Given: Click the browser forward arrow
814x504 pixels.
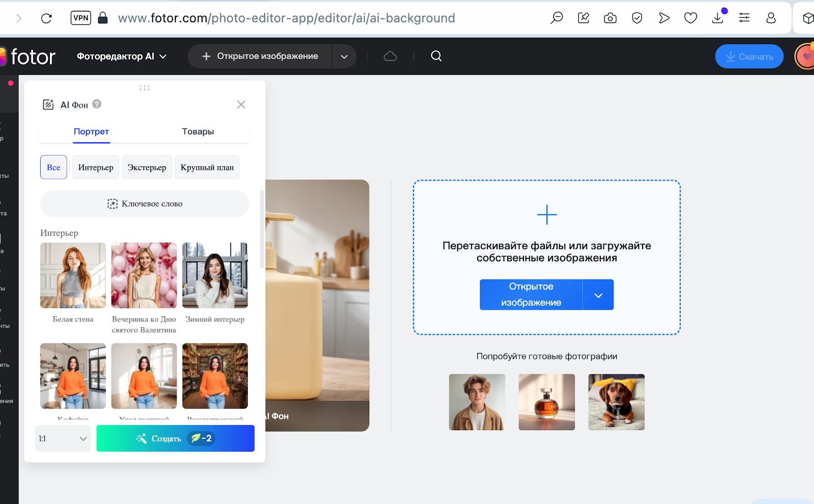Looking at the screenshot, I should pyautogui.click(x=19, y=18).
